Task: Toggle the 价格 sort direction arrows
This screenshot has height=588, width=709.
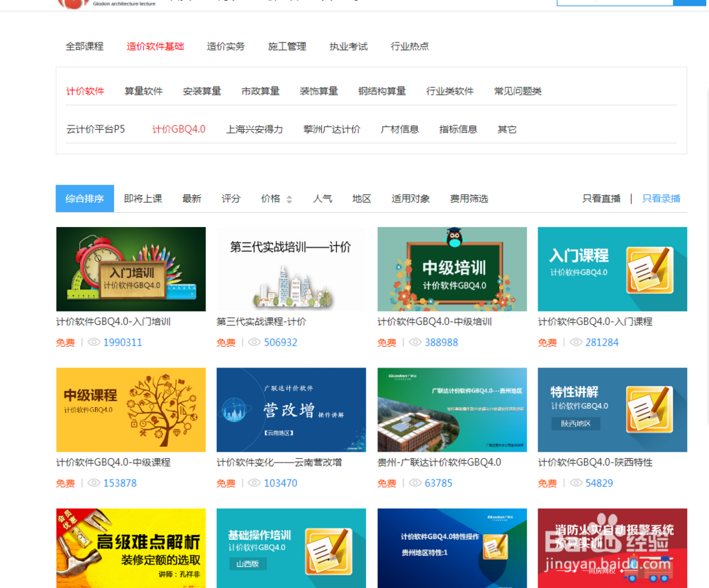Action: pyautogui.click(x=289, y=199)
